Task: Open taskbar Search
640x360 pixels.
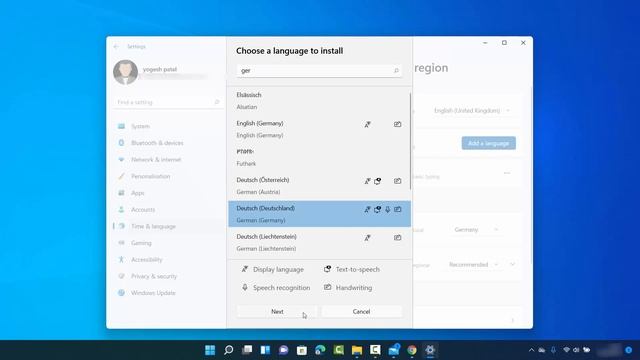Action: (229, 350)
